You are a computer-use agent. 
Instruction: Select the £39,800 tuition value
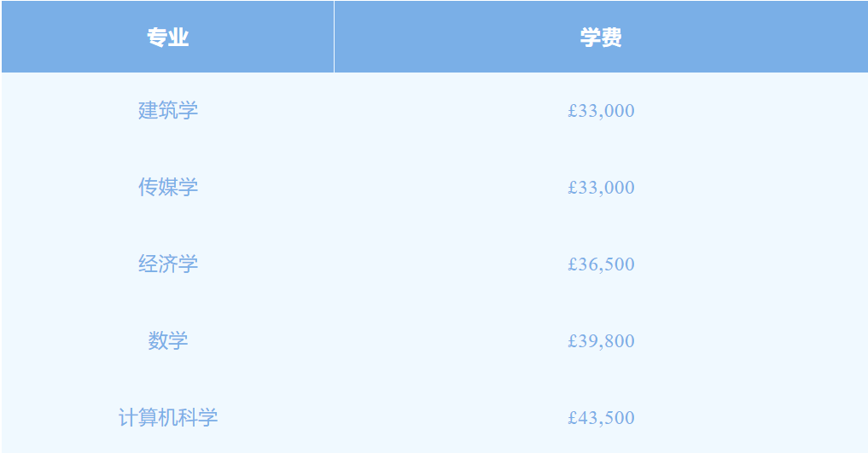tap(601, 340)
